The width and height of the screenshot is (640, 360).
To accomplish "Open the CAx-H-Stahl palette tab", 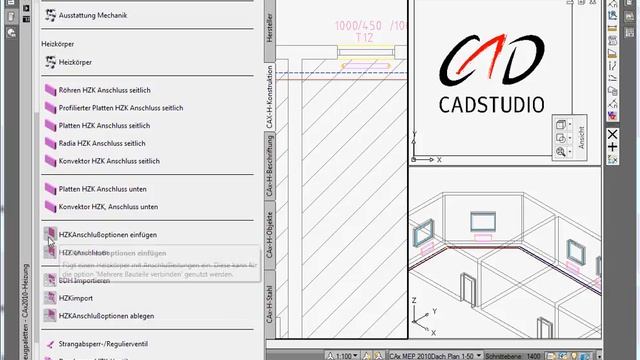I will tap(269, 304).
